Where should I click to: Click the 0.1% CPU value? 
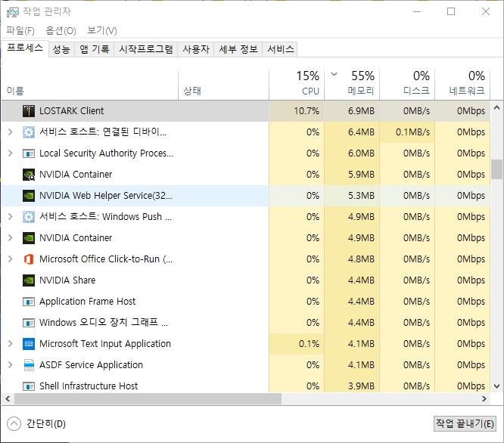pyautogui.click(x=310, y=344)
